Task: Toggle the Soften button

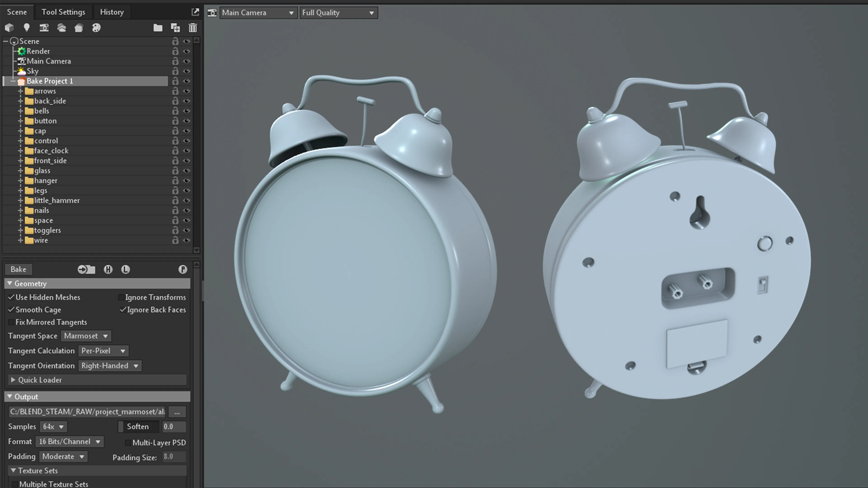Action: click(x=138, y=427)
